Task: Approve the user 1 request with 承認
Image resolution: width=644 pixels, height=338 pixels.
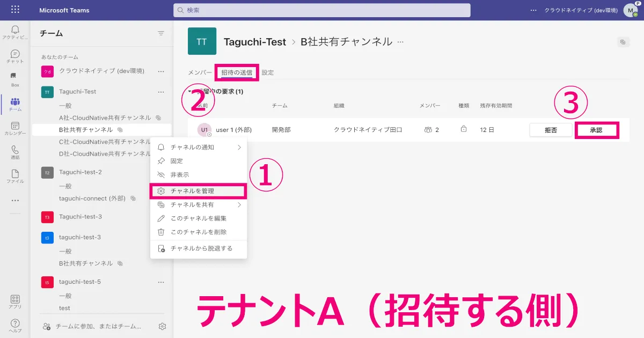Action: pyautogui.click(x=596, y=130)
